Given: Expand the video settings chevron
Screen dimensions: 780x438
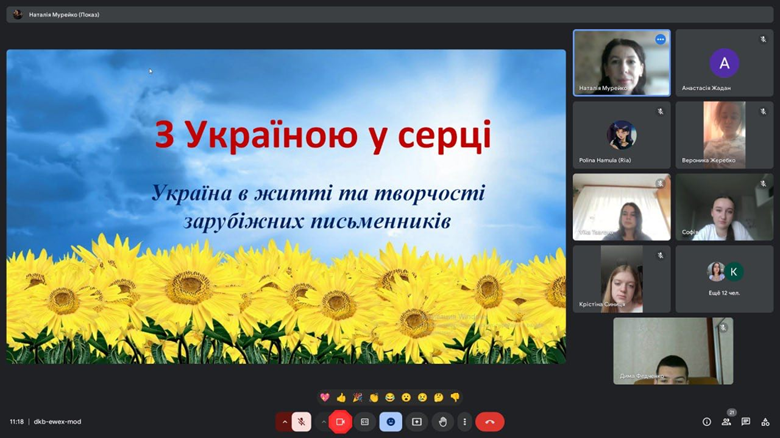Looking at the screenshot, I should (x=323, y=422).
